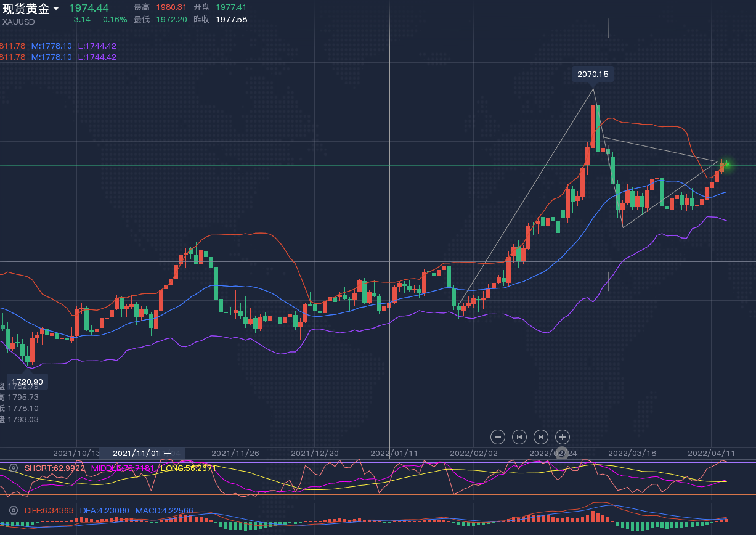Open settings for SHORT/MIDDLE/LONG indicator
The image size is (756, 535).
coord(14,468)
